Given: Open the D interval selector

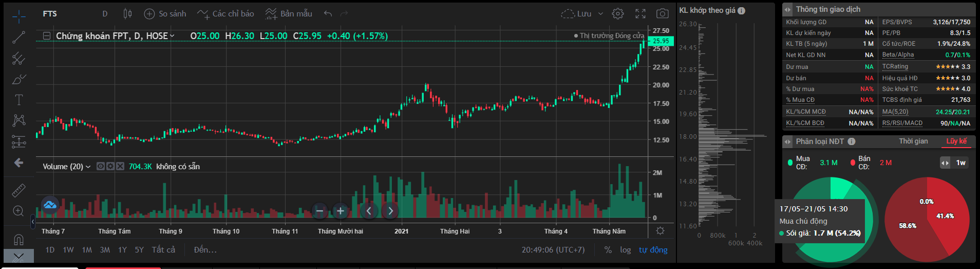Looking at the screenshot, I should (105, 14).
